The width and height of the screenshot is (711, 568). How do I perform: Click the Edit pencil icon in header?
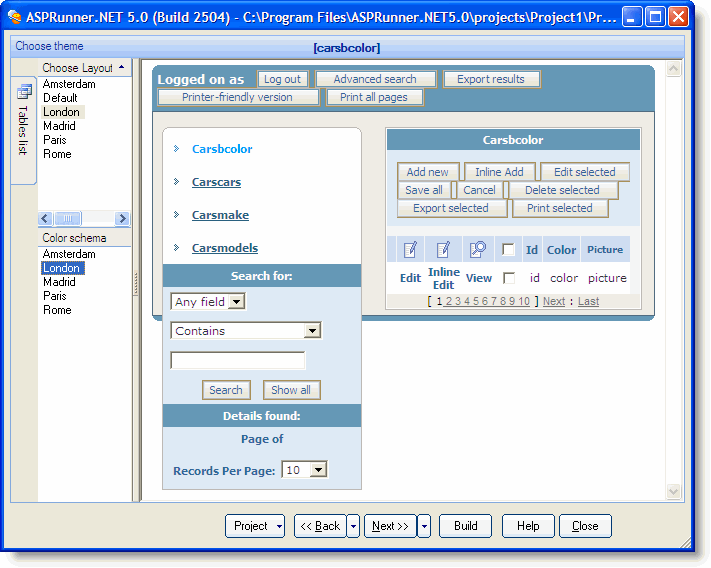(410, 250)
